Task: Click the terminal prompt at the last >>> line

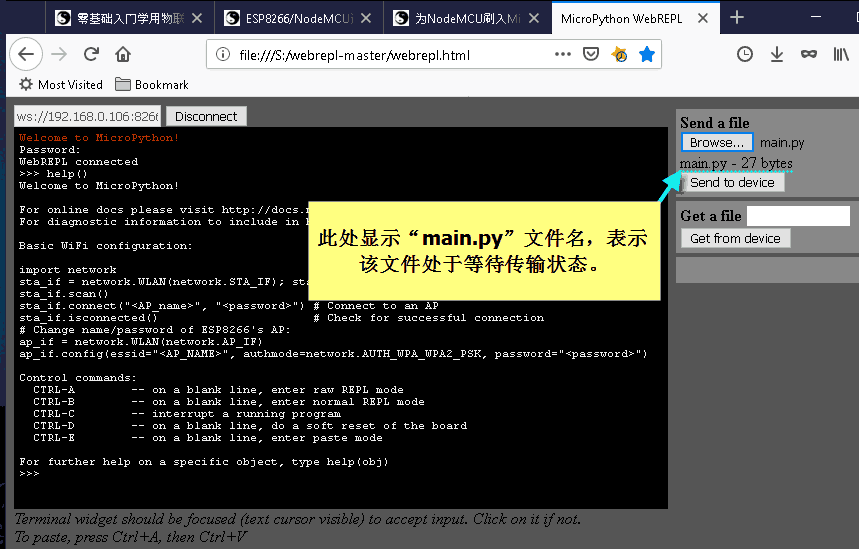Action: tap(30, 473)
